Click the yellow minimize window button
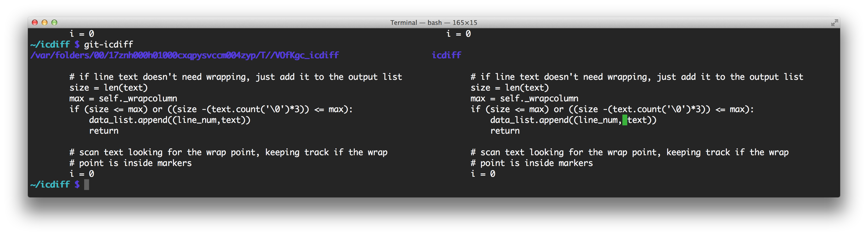This screenshot has height=236, width=868. [45, 23]
